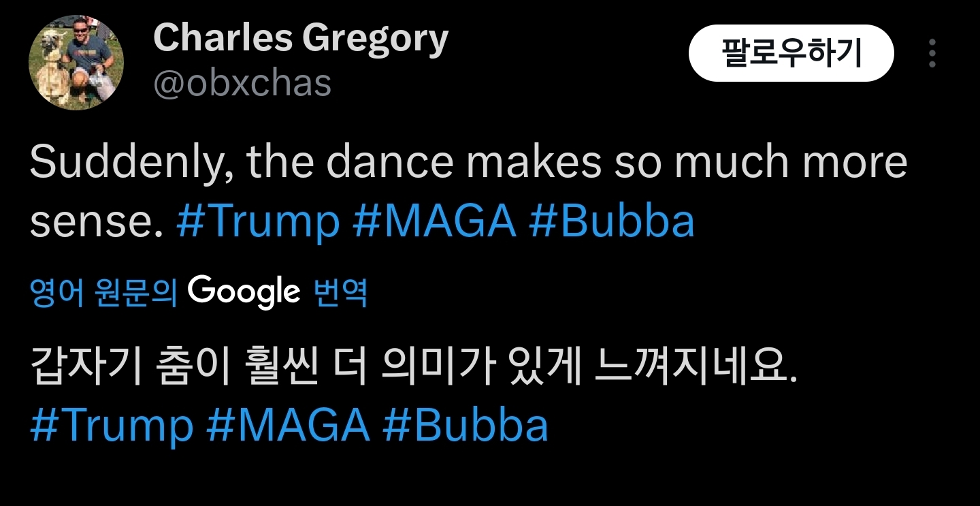Open #Trump hashtag in the Korean translation

(112, 425)
